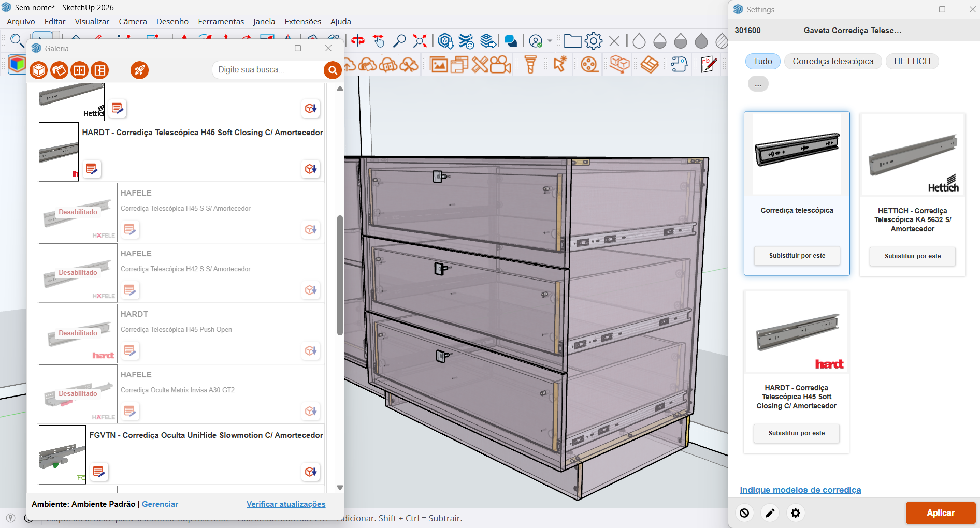Insert FGVTN Corrediça Oculta UniHide item
This screenshot has width=980, height=528.
pos(311,472)
